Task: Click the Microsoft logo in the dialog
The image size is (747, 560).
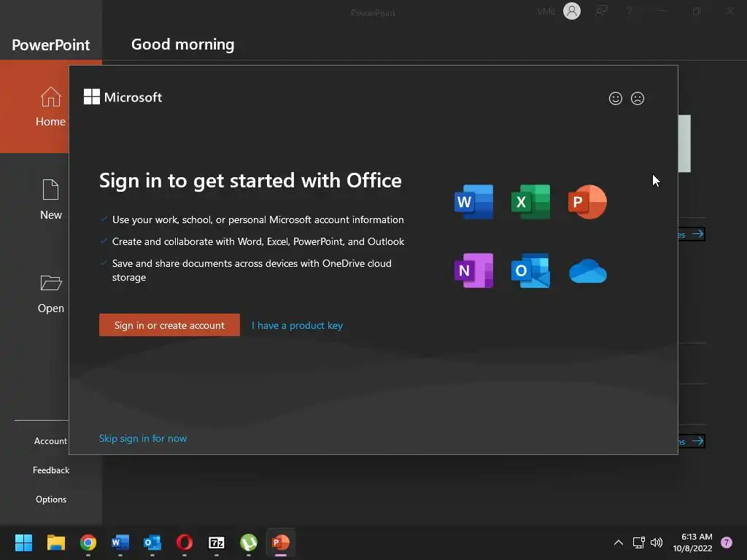Action: [123, 97]
